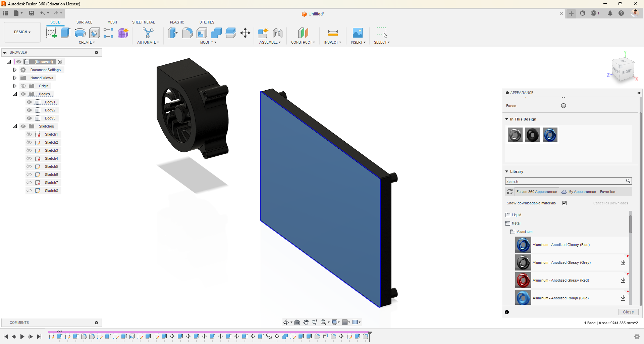Activate the Select tool
Image resolution: width=644 pixels, height=344 pixels.
pos(382,33)
